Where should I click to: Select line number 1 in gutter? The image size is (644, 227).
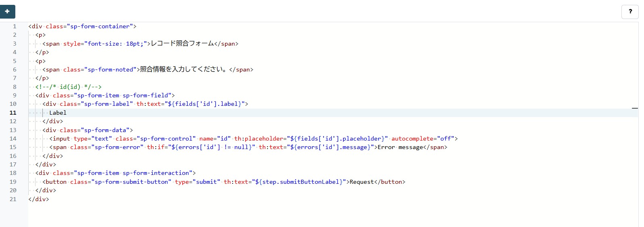click(15, 26)
